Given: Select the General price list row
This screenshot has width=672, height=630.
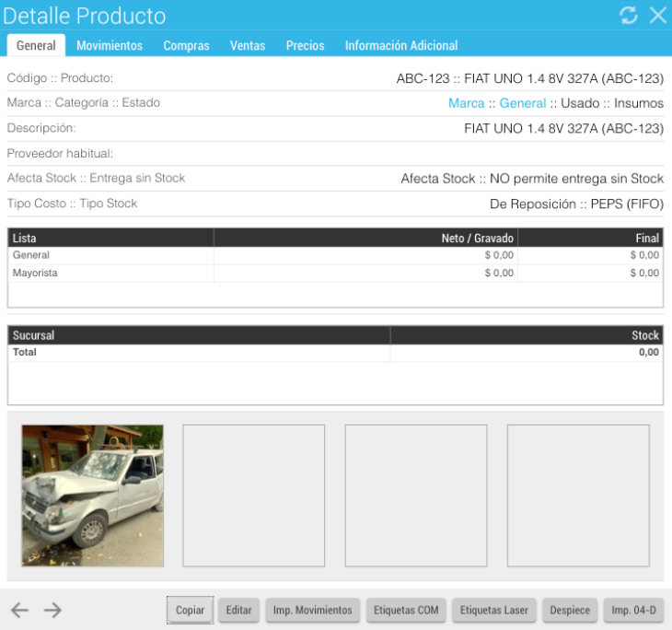Looking at the screenshot, I should tap(336, 255).
